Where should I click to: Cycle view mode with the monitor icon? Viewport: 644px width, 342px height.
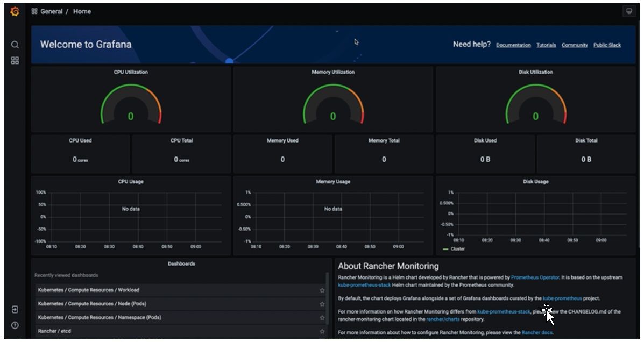[x=628, y=11]
